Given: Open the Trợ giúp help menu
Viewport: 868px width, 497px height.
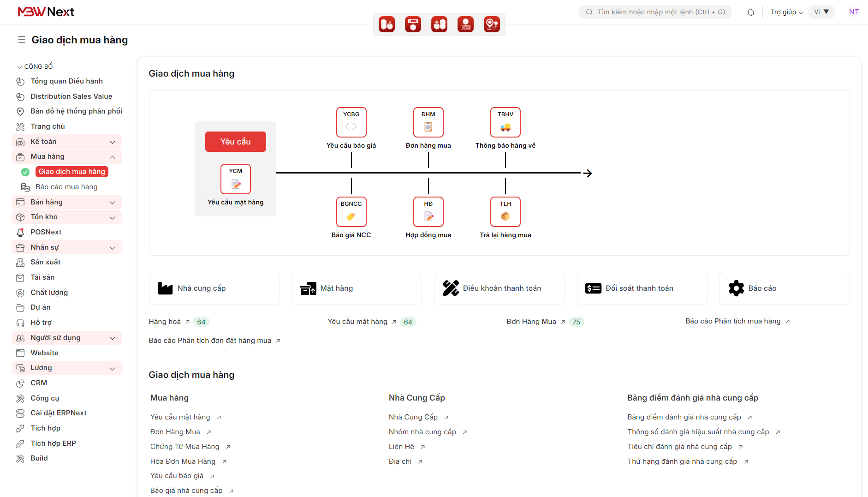Looking at the screenshot, I should pos(786,12).
